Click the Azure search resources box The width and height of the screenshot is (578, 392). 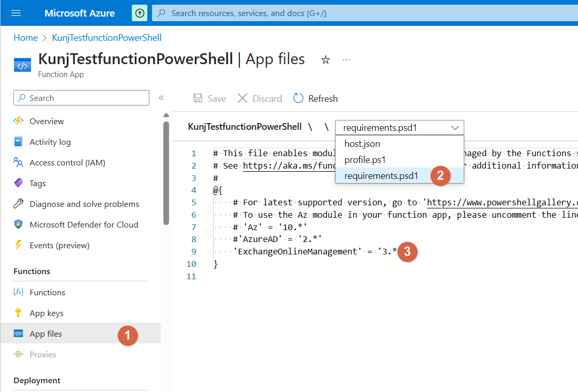(x=362, y=13)
